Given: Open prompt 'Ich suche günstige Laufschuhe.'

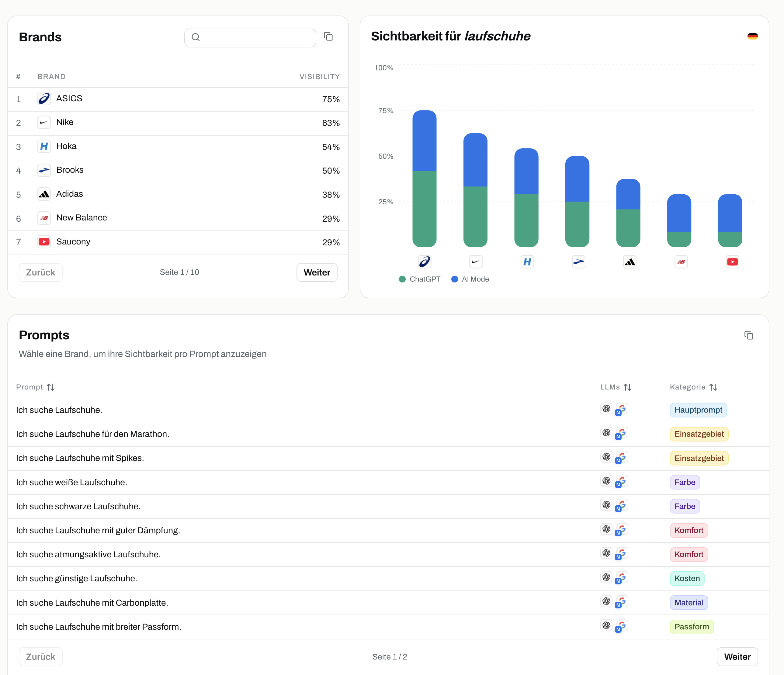Looking at the screenshot, I should [x=76, y=579].
